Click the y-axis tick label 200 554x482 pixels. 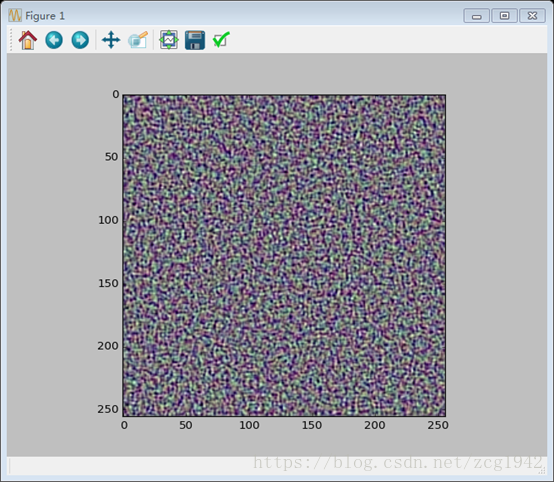point(108,346)
